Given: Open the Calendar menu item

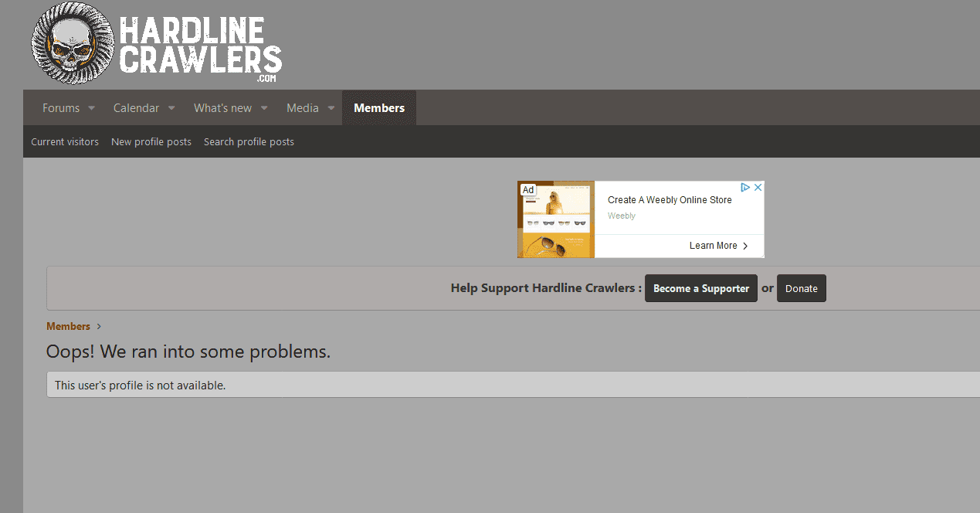Looking at the screenshot, I should pyautogui.click(x=136, y=108).
